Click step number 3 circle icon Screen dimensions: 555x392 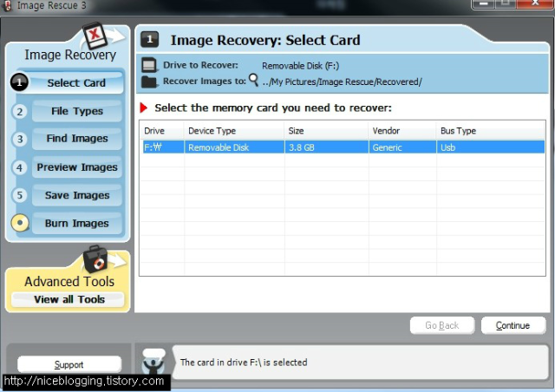pyautogui.click(x=19, y=139)
